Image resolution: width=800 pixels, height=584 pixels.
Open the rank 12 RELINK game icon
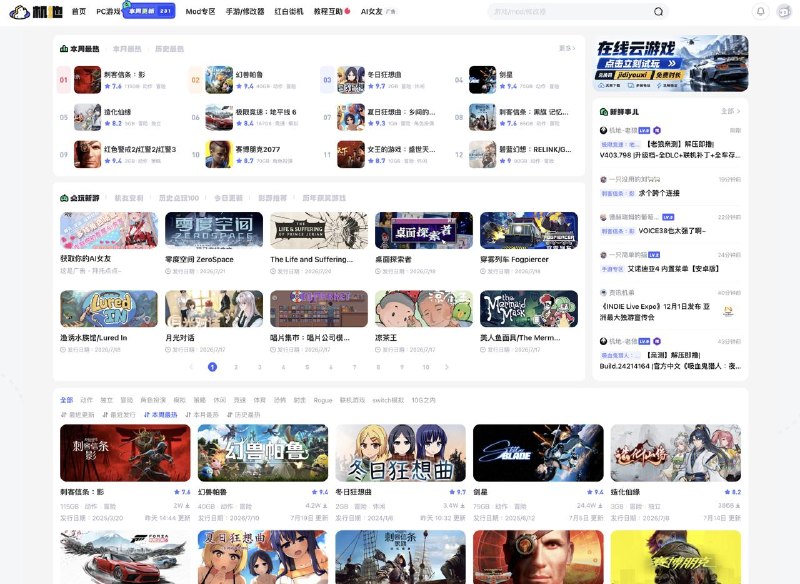(482, 154)
